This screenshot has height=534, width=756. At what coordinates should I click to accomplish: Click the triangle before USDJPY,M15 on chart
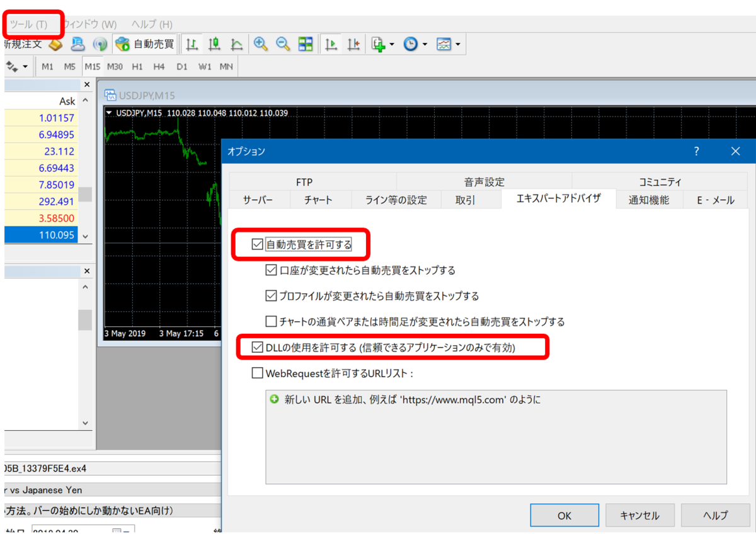click(110, 113)
